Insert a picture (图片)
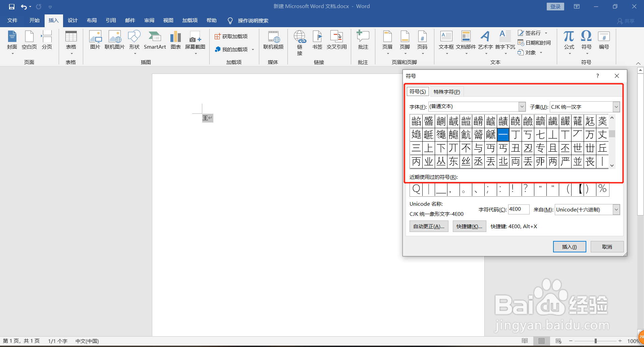This screenshot has height=347, width=644. [x=95, y=40]
